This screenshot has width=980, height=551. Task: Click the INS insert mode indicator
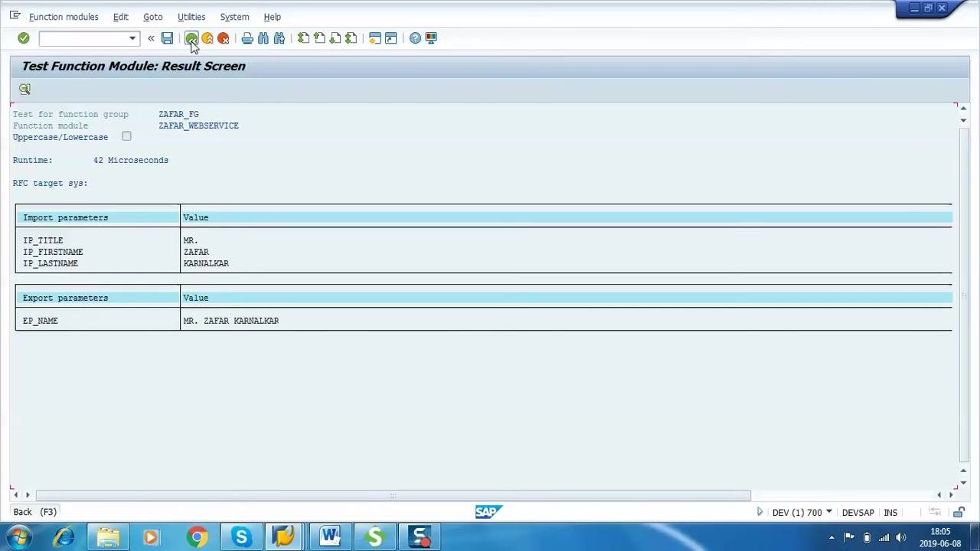pyautogui.click(x=890, y=513)
